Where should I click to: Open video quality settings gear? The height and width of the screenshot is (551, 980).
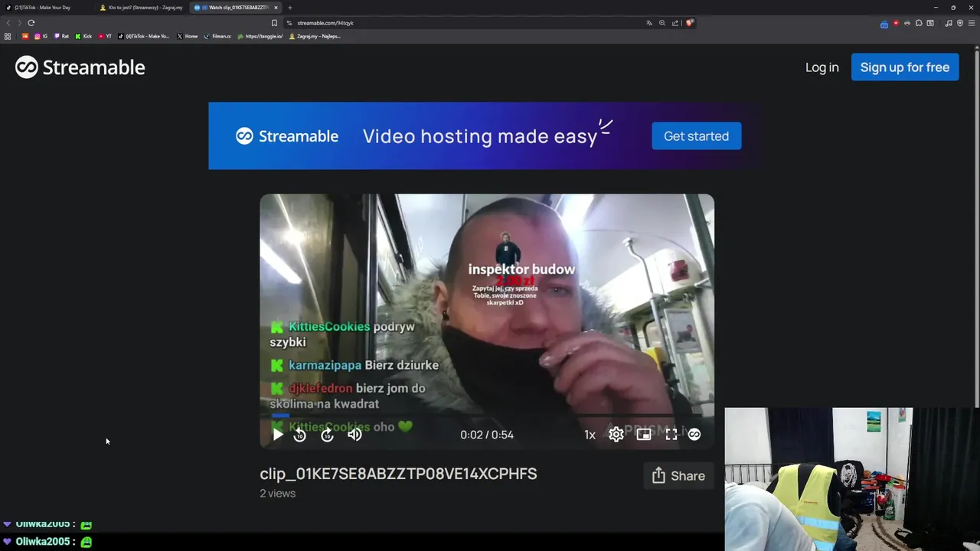(x=616, y=435)
